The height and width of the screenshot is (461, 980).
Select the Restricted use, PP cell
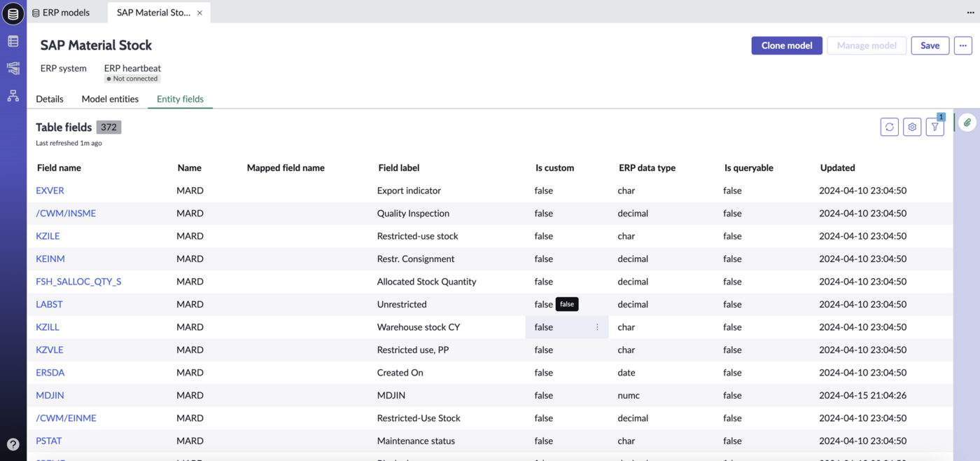[x=413, y=350]
